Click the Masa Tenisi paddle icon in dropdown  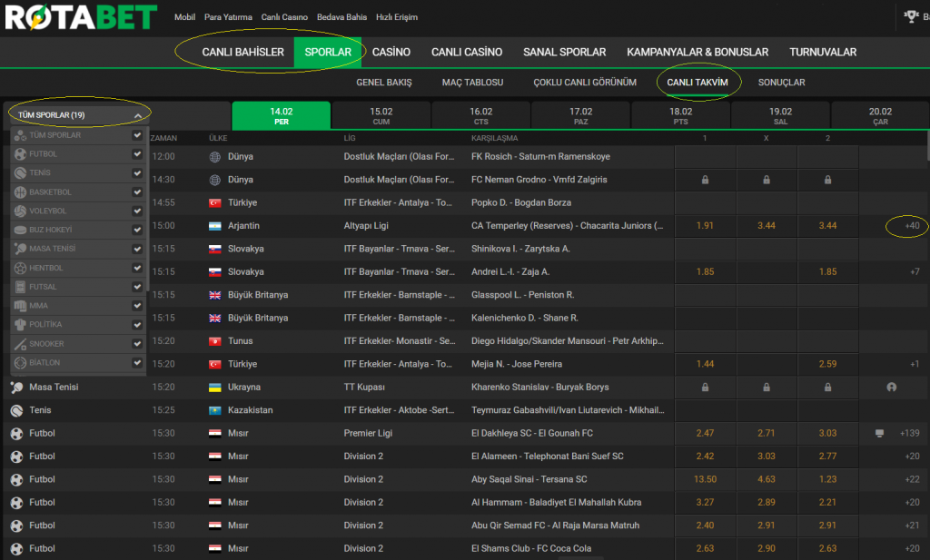[x=20, y=249]
